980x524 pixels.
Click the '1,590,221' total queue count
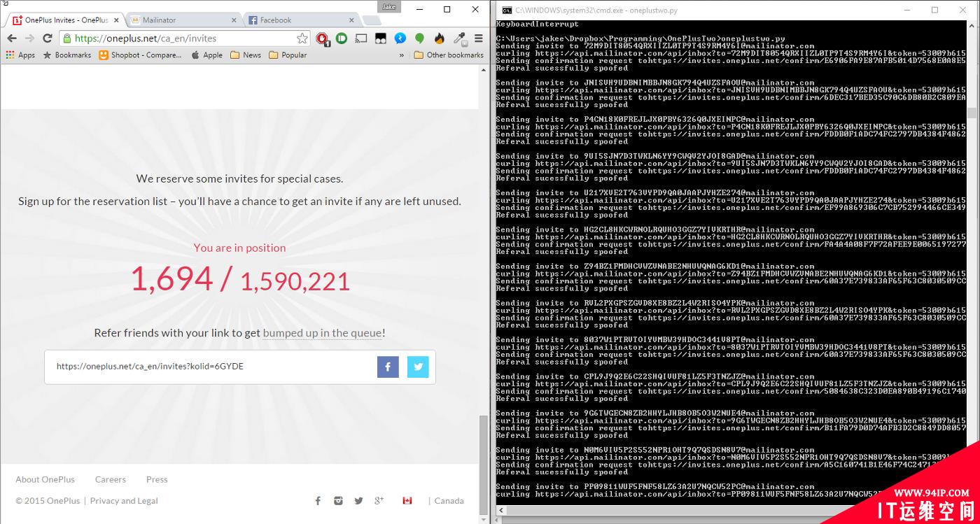coord(295,281)
